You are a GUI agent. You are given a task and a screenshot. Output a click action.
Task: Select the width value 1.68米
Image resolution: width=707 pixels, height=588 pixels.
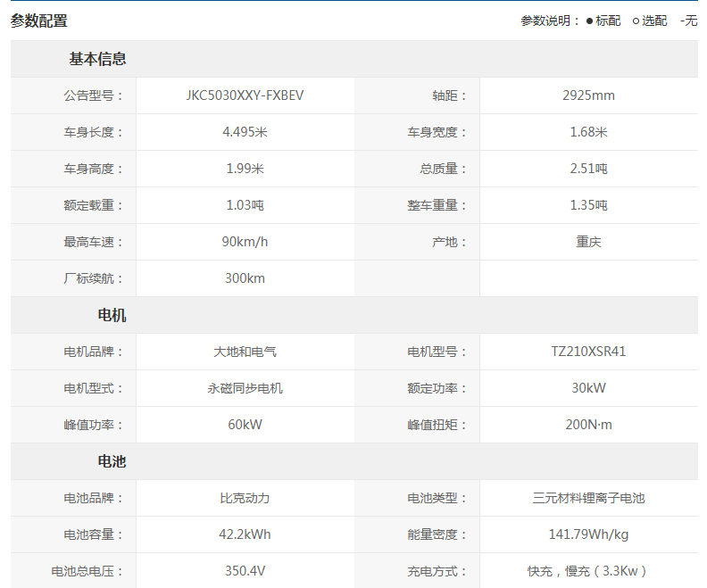[x=588, y=132]
